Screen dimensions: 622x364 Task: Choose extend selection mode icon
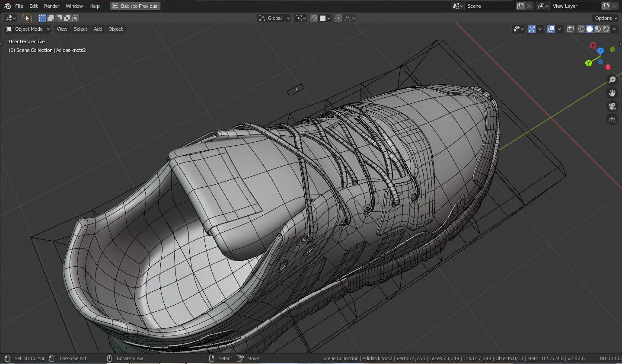click(51, 18)
